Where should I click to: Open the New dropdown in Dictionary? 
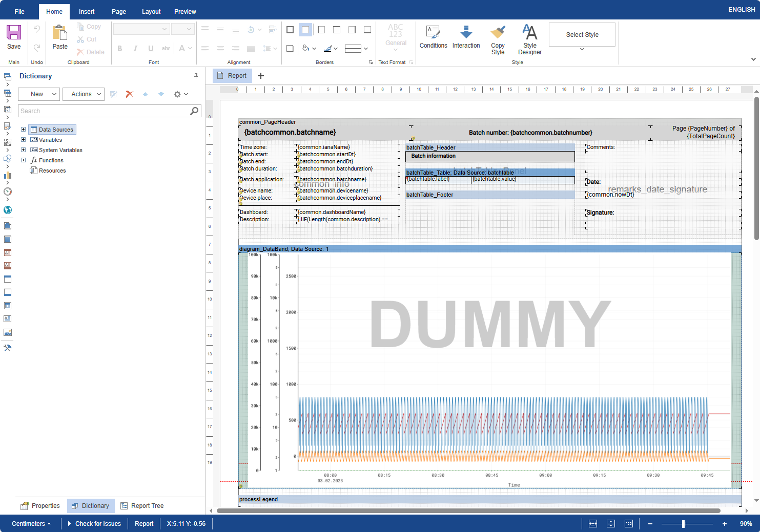39,94
